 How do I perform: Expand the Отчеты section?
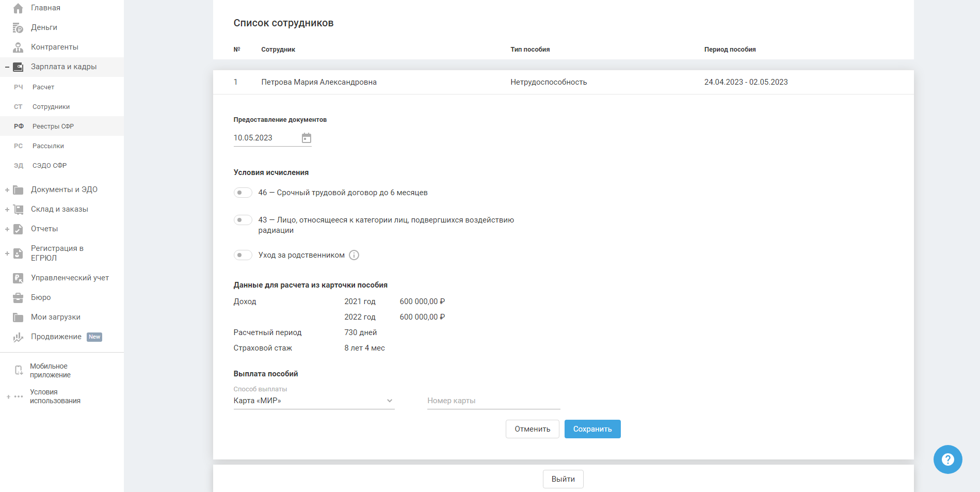(x=7, y=229)
